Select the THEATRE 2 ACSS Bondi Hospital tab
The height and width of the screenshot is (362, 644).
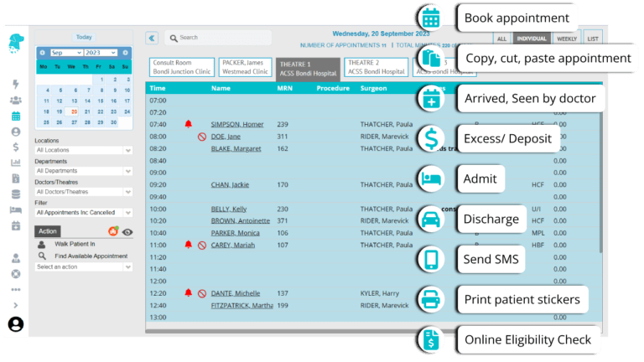(377, 67)
